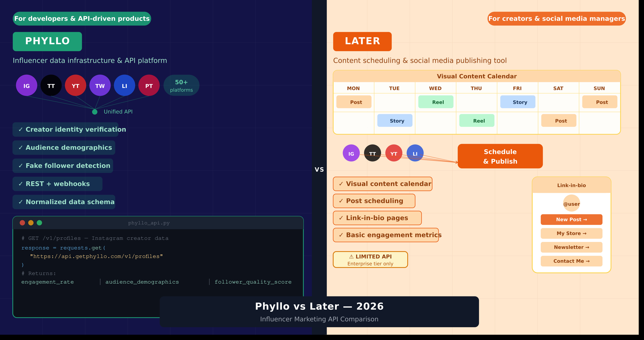
Task: Click 'Basic engagement metrics' feature chip
Action: pyautogui.click(x=386, y=235)
